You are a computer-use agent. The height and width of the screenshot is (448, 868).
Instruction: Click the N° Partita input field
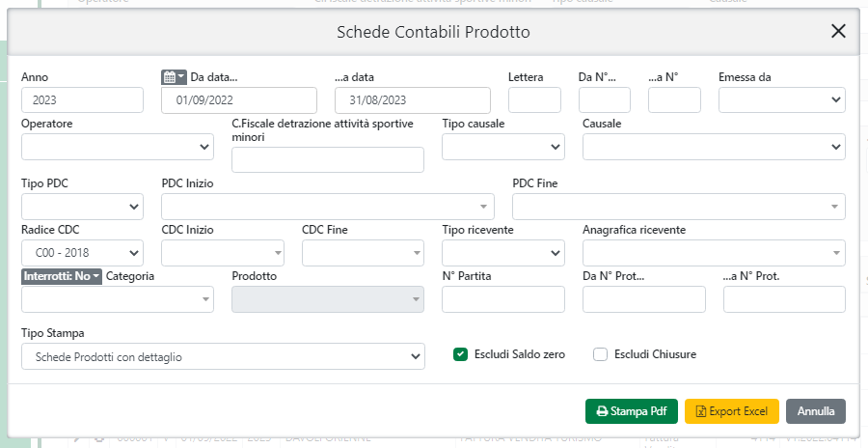tap(502, 299)
